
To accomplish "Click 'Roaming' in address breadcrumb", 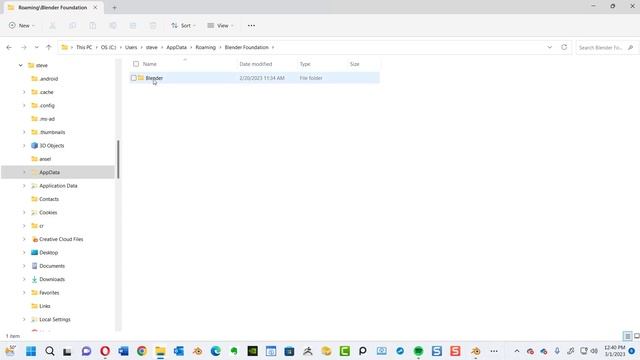I will tap(205, 47).
